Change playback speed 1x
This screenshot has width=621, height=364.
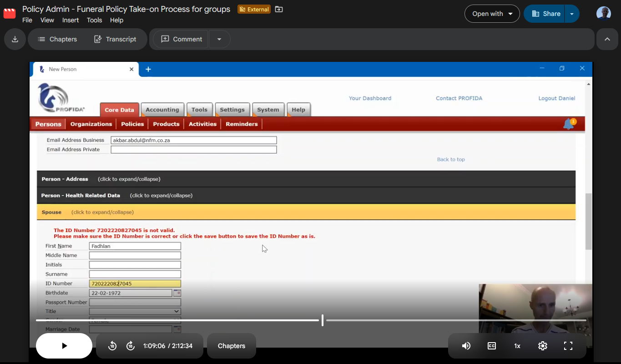pos(517,346)
